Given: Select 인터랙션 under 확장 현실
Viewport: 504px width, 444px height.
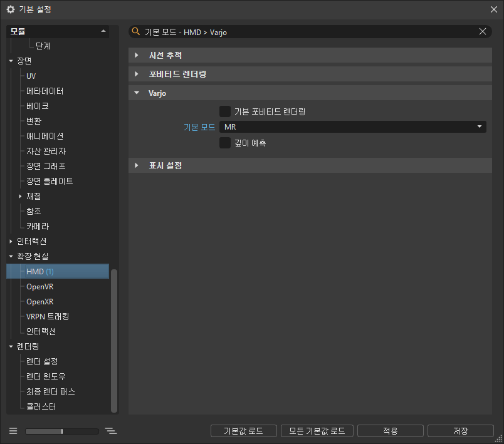Looking at the screenshot, I should [41, 331].
